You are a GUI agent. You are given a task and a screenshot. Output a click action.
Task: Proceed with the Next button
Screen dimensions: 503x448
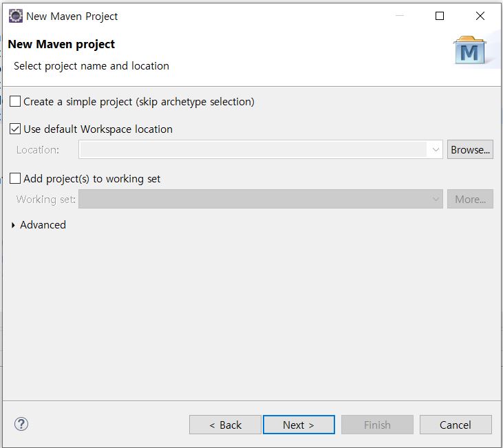[x=299, y=425]
